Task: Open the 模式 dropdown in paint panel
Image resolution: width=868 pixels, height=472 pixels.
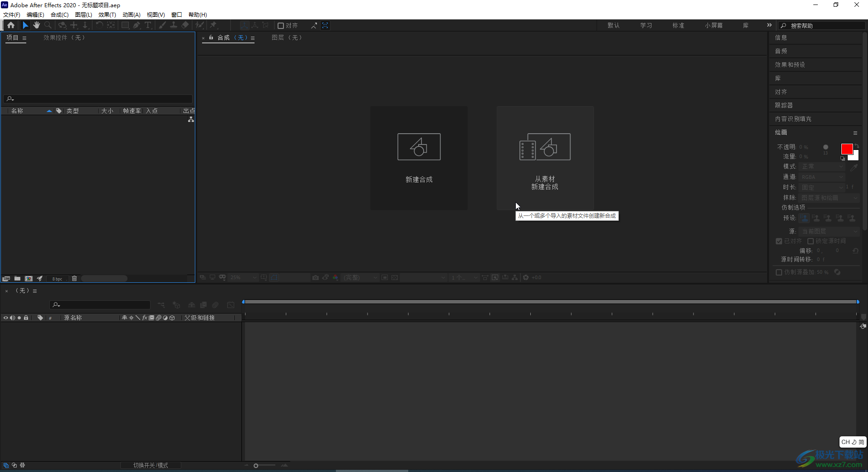Action: tap(822, 167)
